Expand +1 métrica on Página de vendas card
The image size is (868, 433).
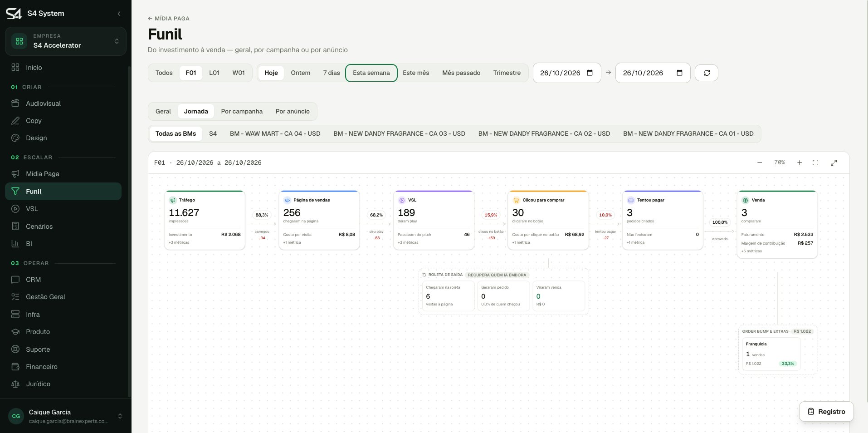pos(292,242)
